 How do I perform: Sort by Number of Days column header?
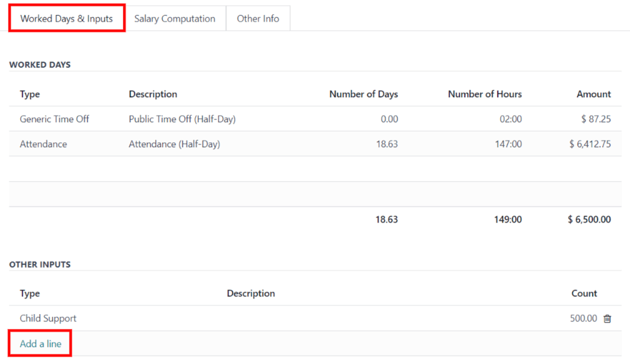click(363, 94)
